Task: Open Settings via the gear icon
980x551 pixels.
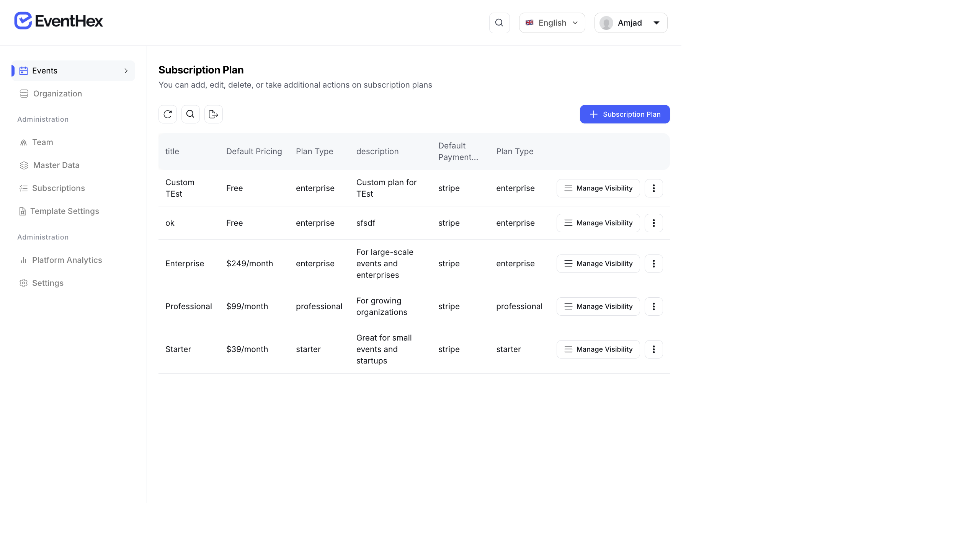Action: [23, 283]
